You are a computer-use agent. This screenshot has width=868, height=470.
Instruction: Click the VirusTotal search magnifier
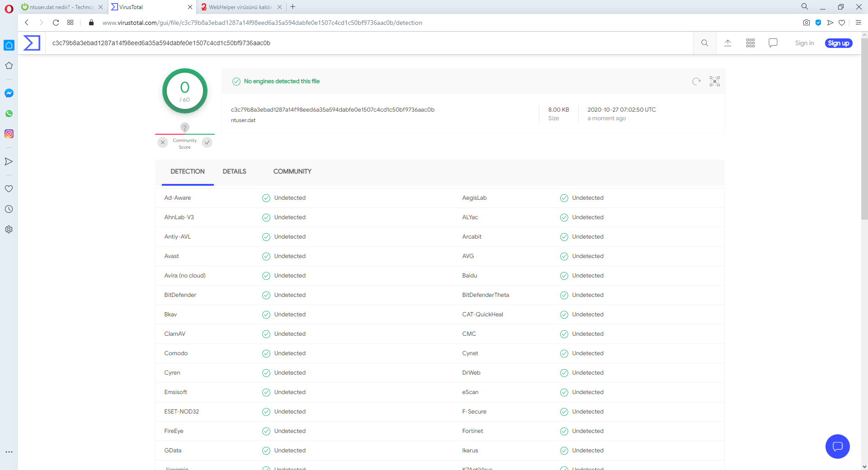coord(705,43)
